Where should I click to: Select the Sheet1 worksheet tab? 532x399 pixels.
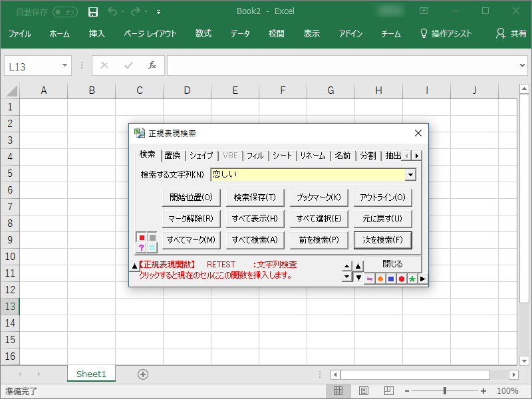(91, 374)
